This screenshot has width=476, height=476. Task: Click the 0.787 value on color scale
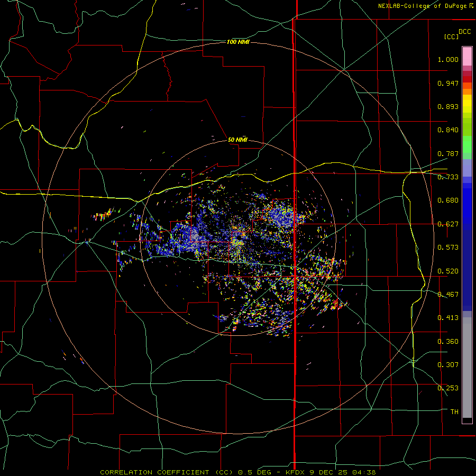tap(448, 153)
